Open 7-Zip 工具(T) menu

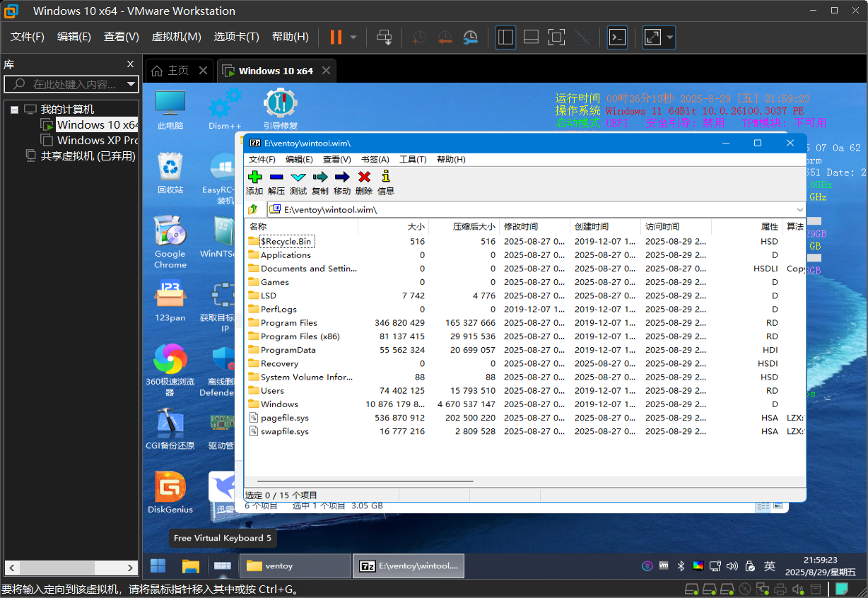point(413,159)
